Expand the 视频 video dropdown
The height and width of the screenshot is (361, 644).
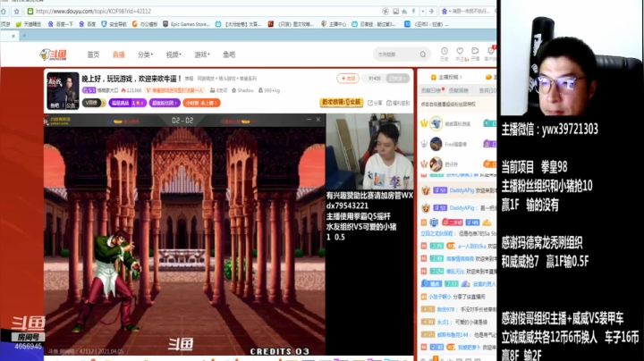pos(174,55)
